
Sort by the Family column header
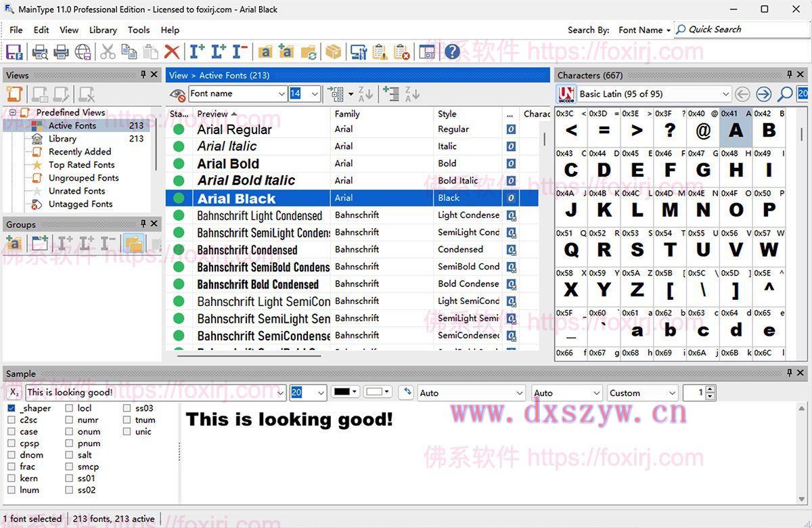382,114
